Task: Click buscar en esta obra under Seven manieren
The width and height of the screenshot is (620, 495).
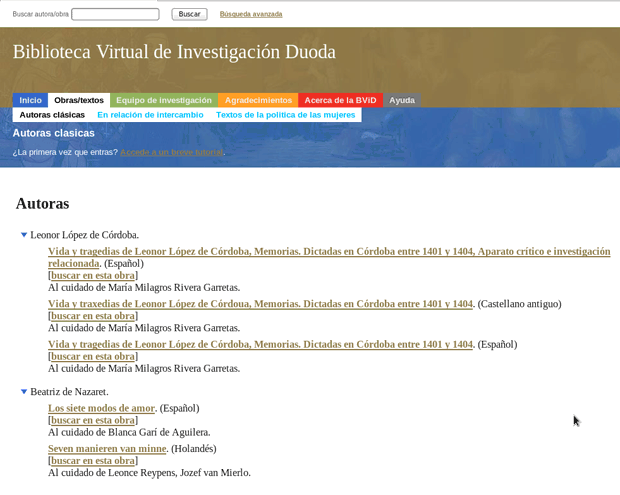Action: point(93,461)
